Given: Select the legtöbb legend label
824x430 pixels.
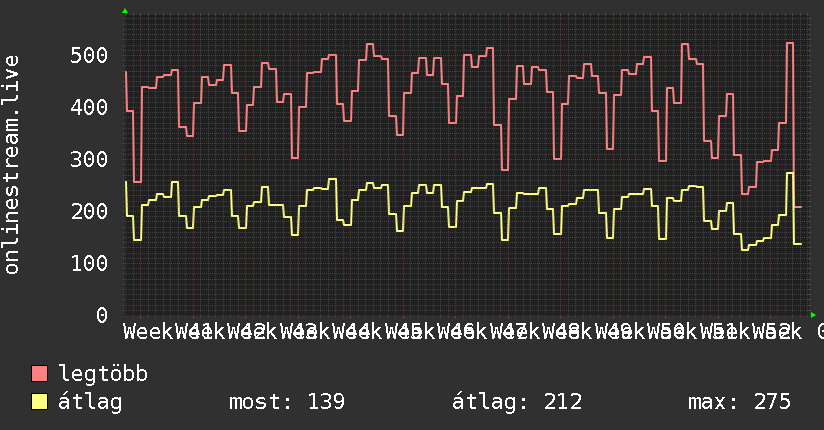Looking at the screenshot, I should point(103,374).
